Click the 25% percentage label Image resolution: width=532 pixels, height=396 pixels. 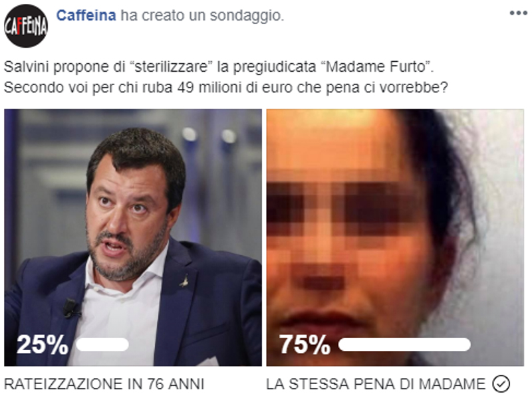pos(43,344)
